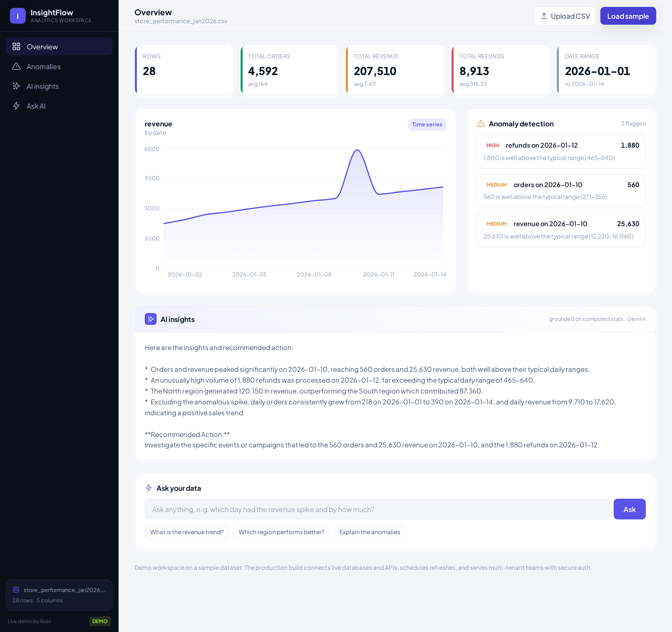Click the DATE RANGE 2026-01-01 card
Screen dimensions: 672x632
[x=607, y=70]
